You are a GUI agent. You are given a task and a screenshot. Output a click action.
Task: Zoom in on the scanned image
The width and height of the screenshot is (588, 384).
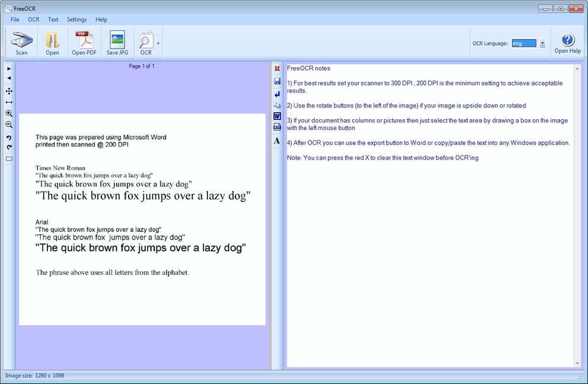(9, 113)
